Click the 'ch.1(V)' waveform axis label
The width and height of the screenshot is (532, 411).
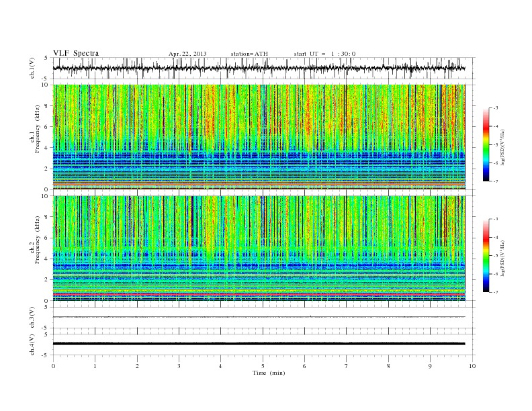pos(32,68)
